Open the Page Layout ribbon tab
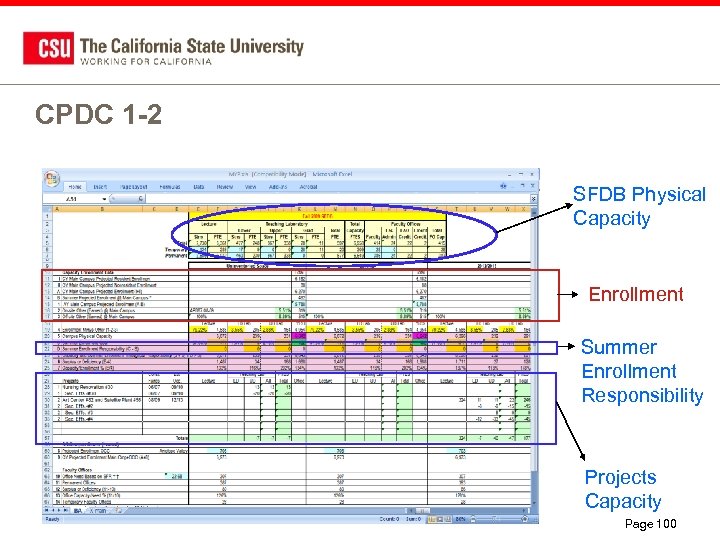Viewport: 720px width, 540px height. tap(134, 187)
